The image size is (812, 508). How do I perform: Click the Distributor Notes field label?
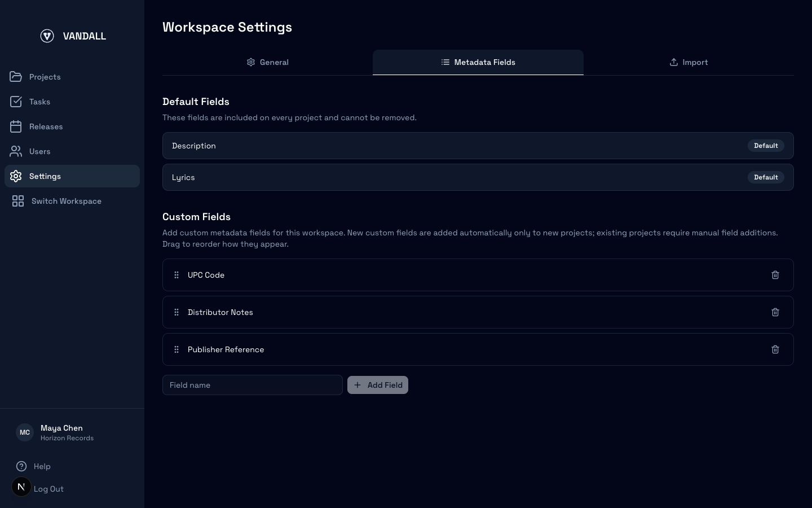tap(220, 312)
